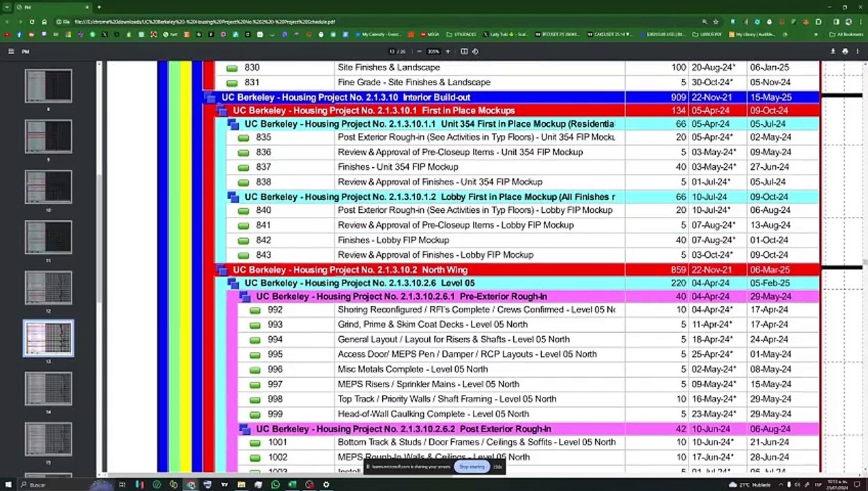This screenshot has width=868, height=491.
Task: Open the taskbar weather widget
Action: pos(750,485)
